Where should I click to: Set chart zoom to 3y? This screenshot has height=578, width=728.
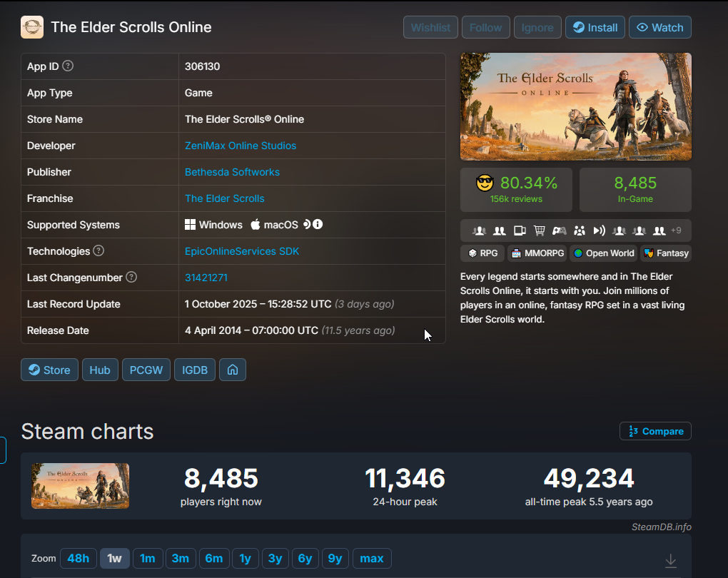tap(275, 558)
